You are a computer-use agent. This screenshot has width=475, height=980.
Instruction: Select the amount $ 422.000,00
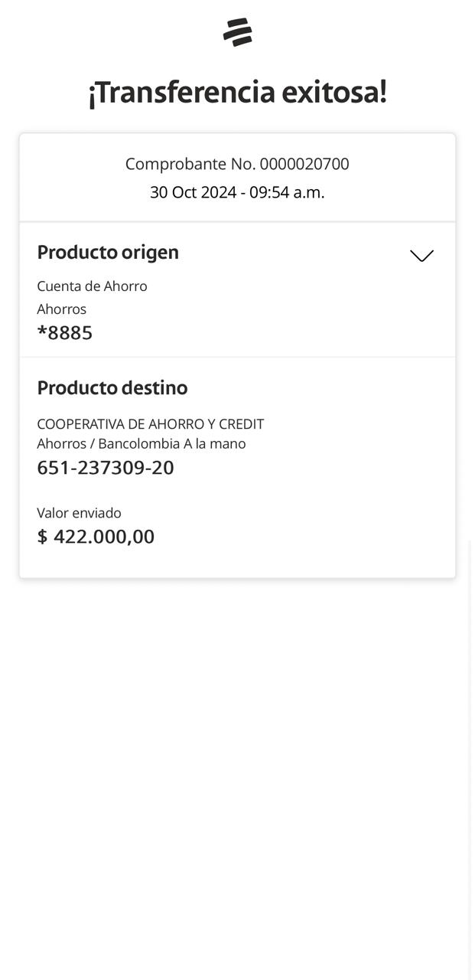(96, 537)
